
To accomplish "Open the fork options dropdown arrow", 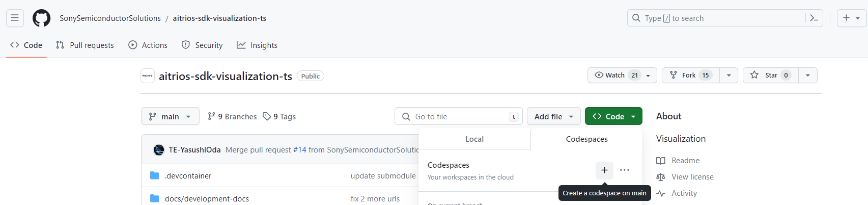I will (x=729, y=75).
